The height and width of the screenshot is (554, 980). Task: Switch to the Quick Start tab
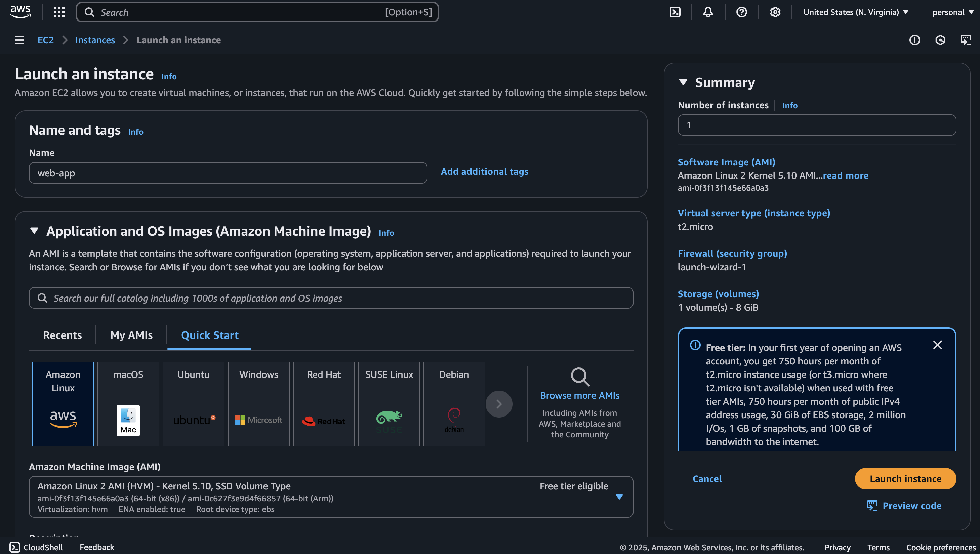pyautogui.click(x=210, y=335)
